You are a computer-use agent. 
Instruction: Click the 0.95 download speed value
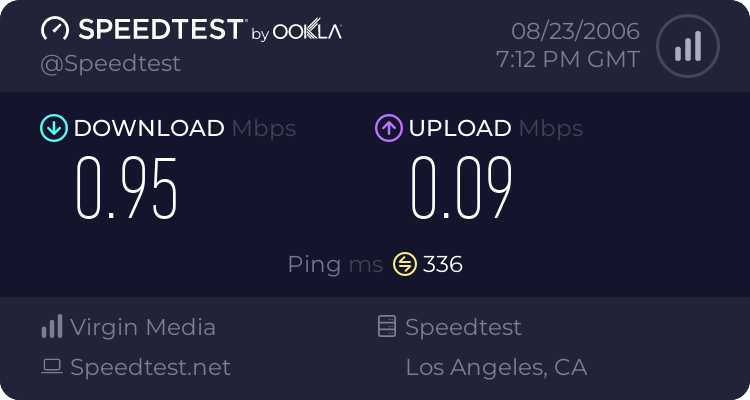(127, 189)
